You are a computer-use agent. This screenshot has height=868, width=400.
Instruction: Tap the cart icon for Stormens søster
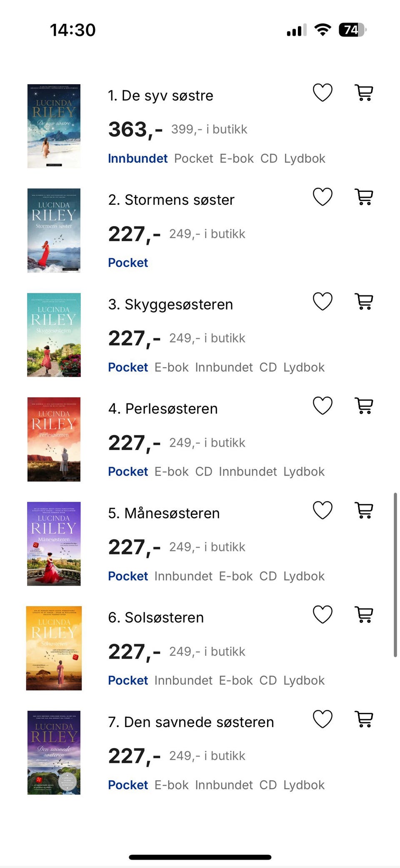pyautogui.click(x=364, y=197)
